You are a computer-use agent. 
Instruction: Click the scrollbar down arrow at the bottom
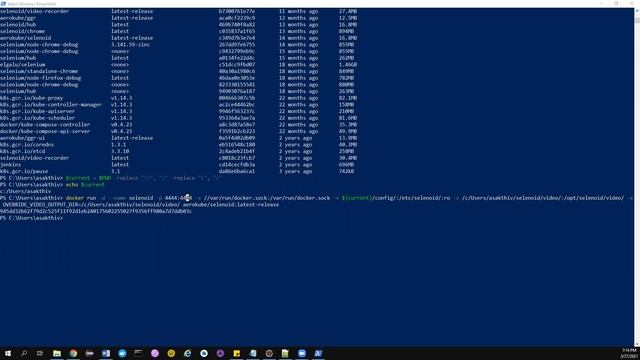[637, 345]
